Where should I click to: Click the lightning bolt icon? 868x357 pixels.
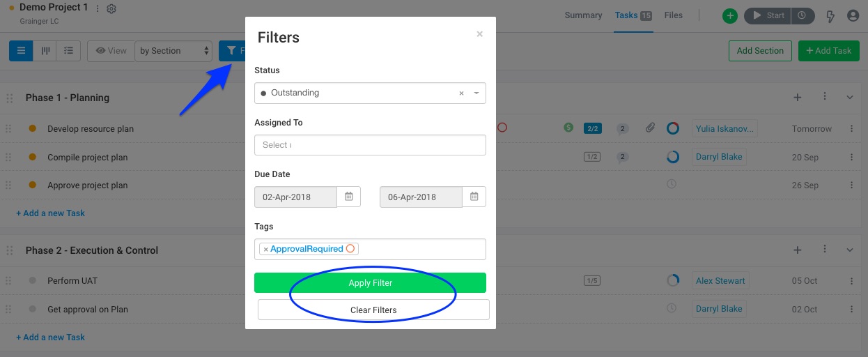[830, 15]
